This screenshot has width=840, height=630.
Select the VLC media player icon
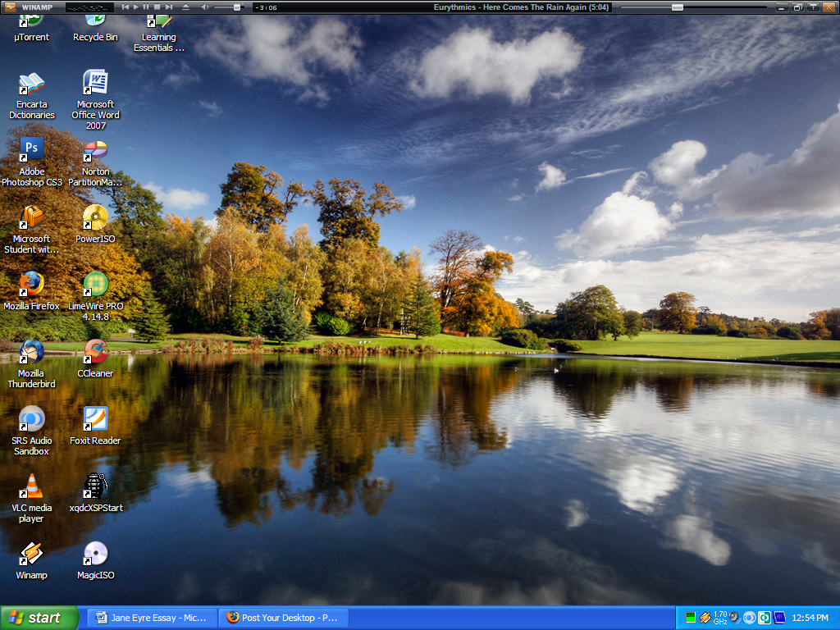pos(31,486)
